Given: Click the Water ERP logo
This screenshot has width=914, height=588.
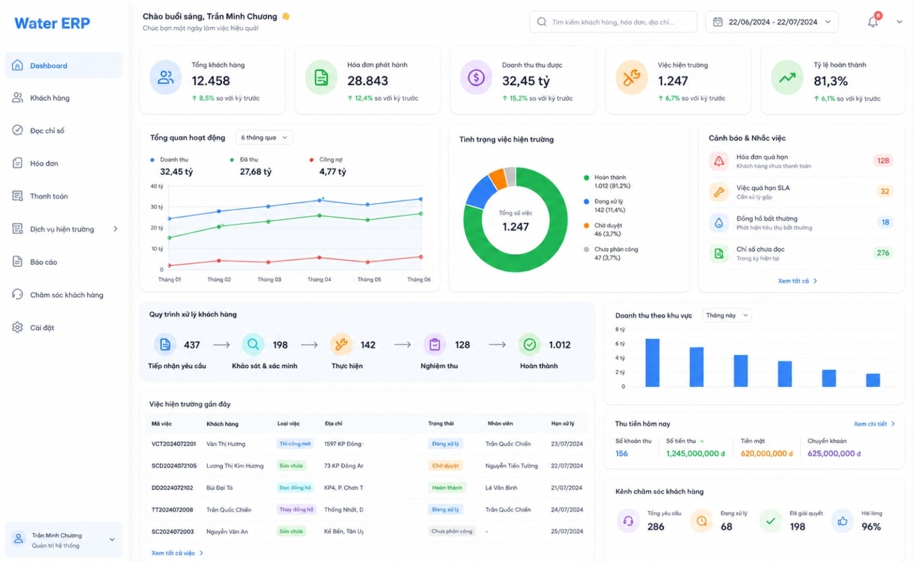Looking at the screenshot, I should point(52,23).
